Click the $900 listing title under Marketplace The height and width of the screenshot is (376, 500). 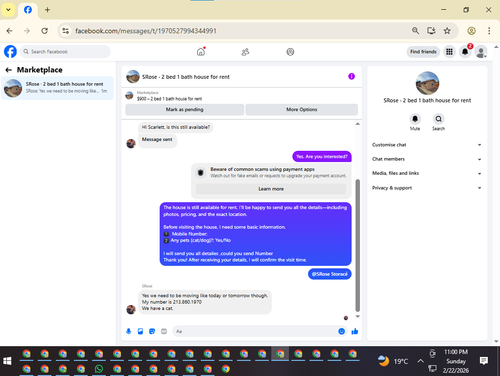(169, 99)
